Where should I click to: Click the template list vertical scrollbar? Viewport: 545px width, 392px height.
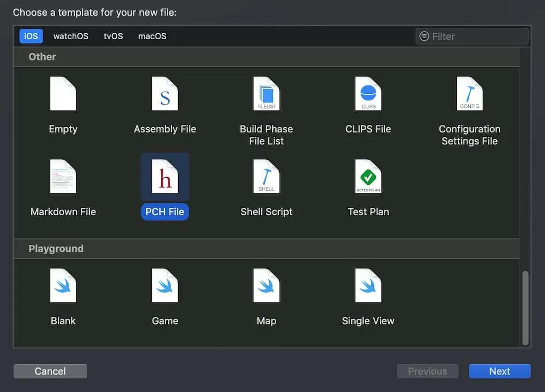click(525, 308)
